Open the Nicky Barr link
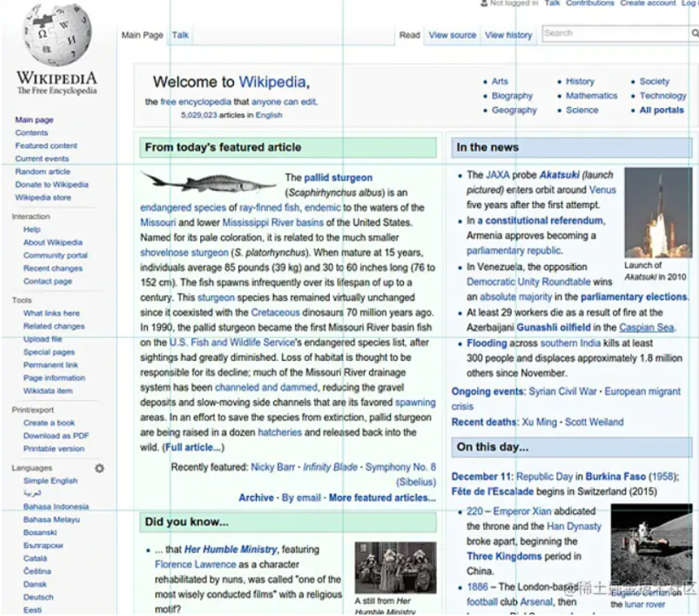Screen dimensions: 699x616 point(273,467)
